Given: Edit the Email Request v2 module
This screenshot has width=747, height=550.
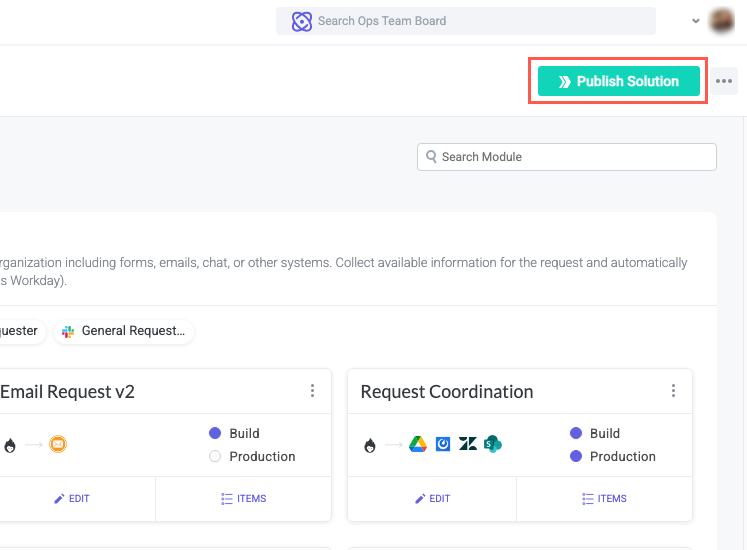Looking at the screenshot, I should (x=72, y=499).
